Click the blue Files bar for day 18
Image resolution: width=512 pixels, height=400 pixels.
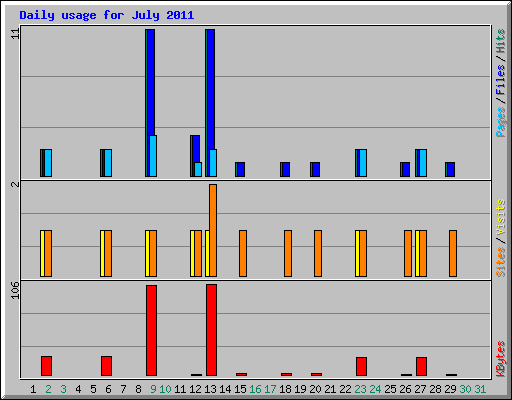286,169
